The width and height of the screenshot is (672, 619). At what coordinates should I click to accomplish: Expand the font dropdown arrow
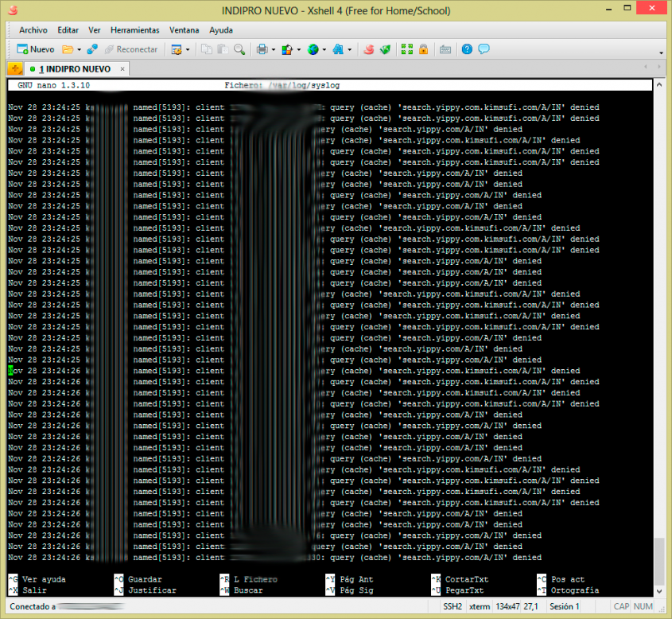pos(350,49)
